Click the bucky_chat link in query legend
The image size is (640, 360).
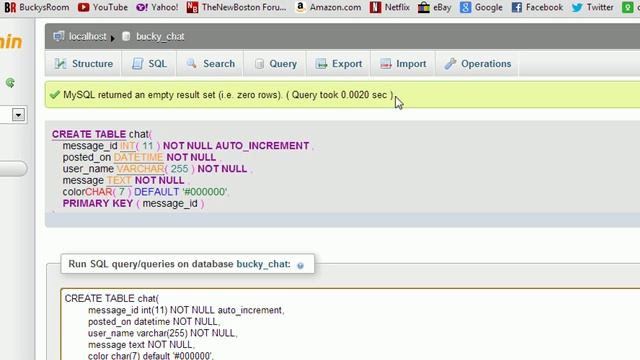[x=263, y=264]
